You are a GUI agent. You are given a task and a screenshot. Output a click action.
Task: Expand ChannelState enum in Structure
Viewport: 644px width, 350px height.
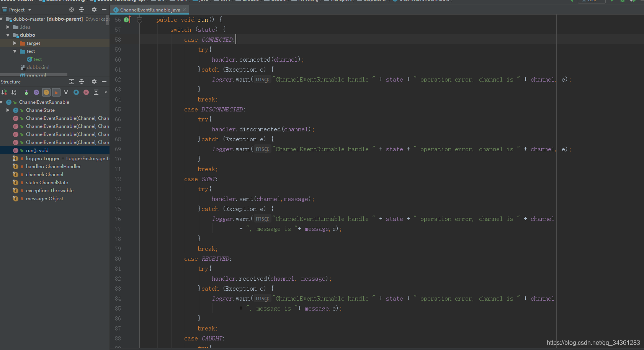8,110
